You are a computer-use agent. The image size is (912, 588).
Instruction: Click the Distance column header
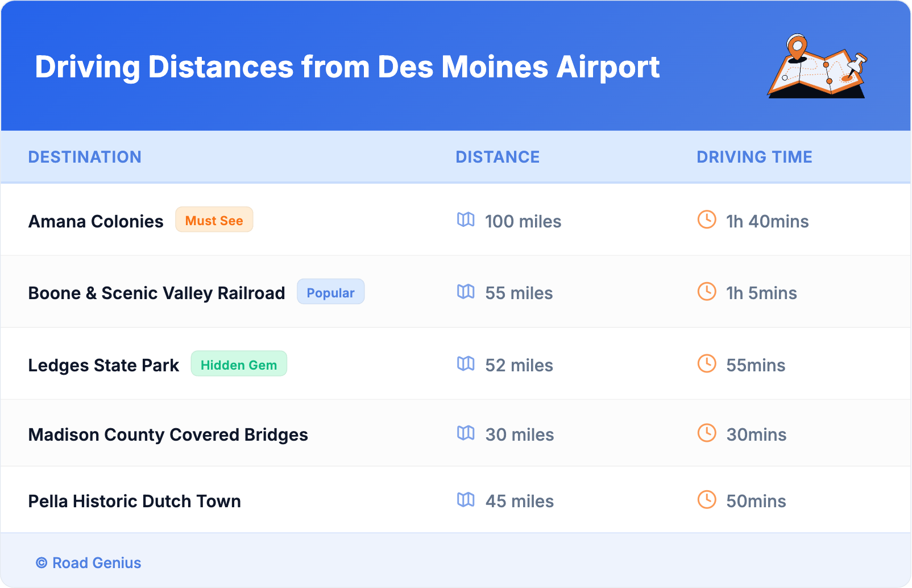pos(498,157)
